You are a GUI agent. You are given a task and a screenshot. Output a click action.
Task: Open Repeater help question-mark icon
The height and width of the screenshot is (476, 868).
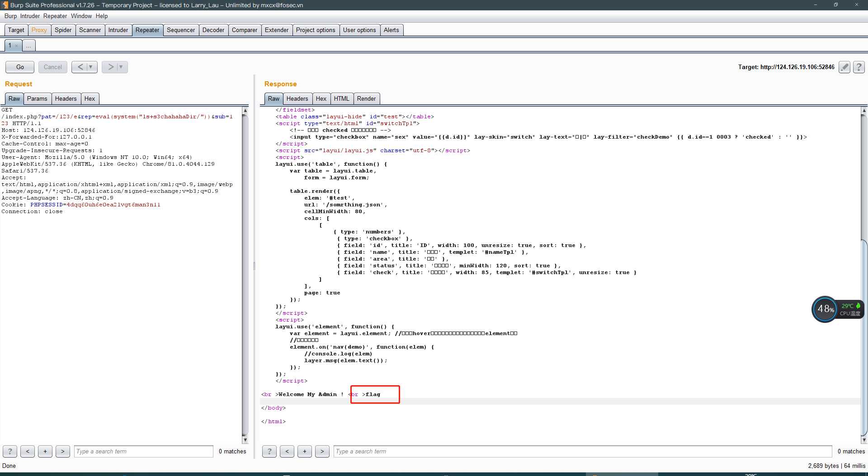pos(859,67)
